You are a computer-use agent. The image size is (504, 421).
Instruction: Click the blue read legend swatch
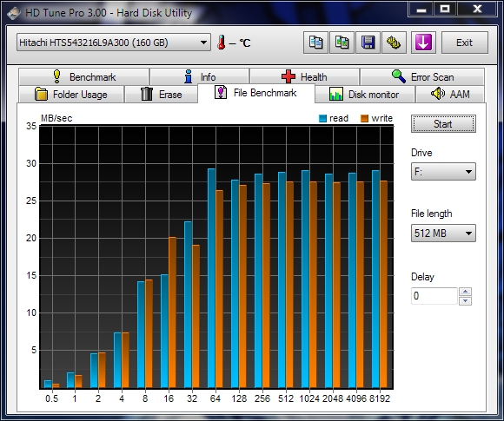pos(322,119)
